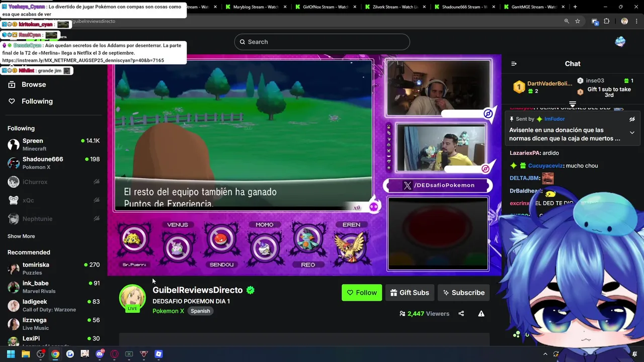The height and width of the screenshot is (362, 644).
Task: Report the stream via the warning triangle icon
Action: pos(481,314)
